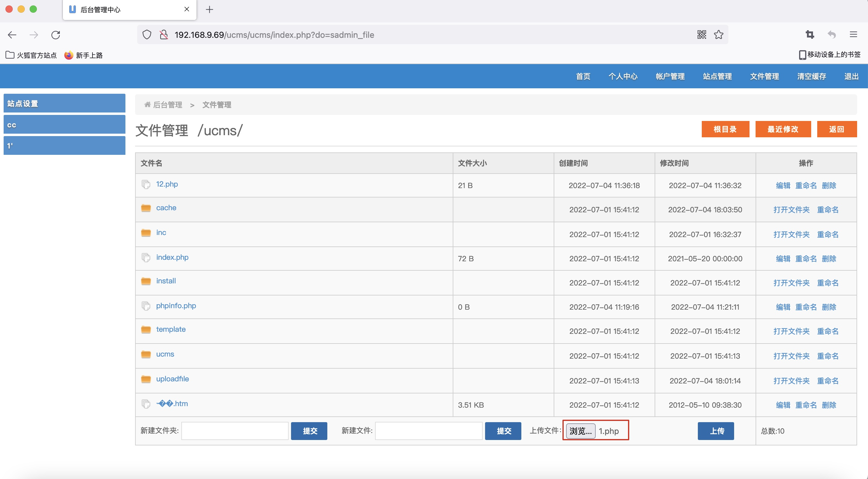Open the install folder via 打开文件夹 link
Viewport: 868px width, 479px height.
(792, 283)
